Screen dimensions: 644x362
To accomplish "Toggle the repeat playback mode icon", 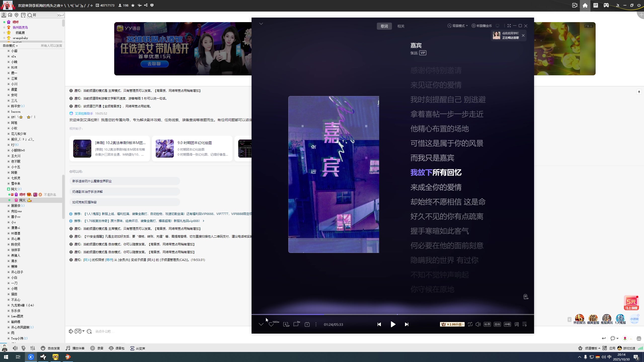I will [470, 324].
